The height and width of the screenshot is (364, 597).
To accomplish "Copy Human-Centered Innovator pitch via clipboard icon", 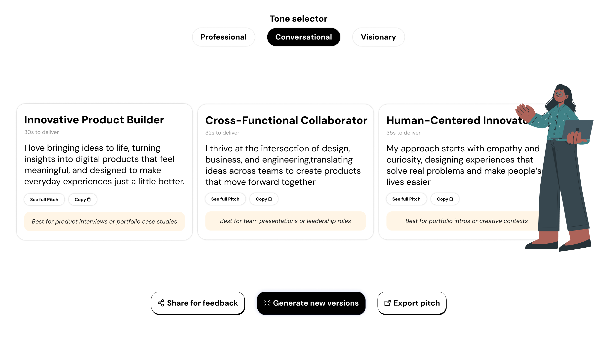I will 451,199.
